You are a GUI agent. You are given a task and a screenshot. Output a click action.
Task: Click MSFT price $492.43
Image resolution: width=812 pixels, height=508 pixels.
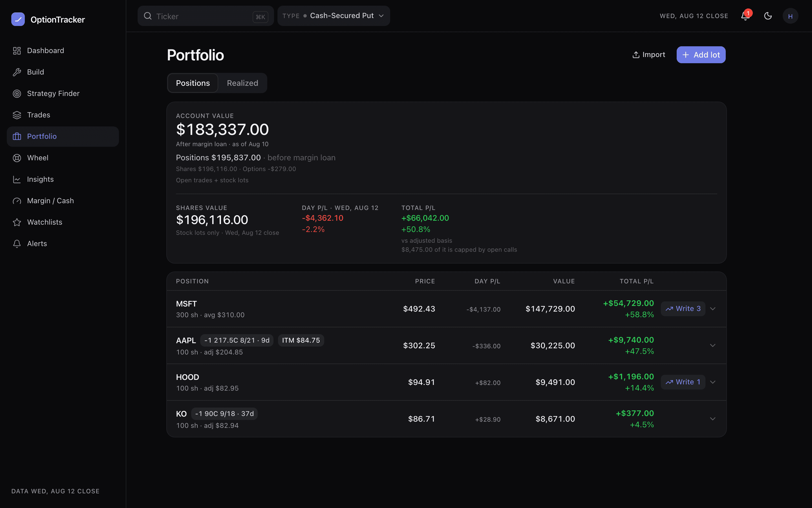[419, 309]
